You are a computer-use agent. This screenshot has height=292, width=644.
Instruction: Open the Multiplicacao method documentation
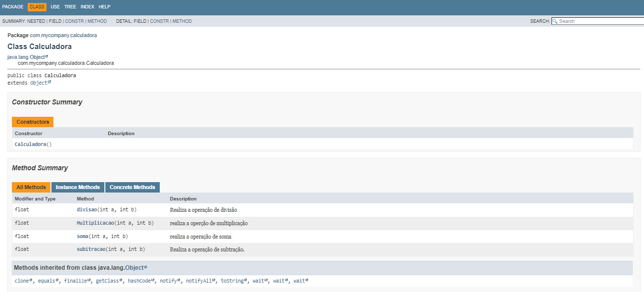pos(95,223)
